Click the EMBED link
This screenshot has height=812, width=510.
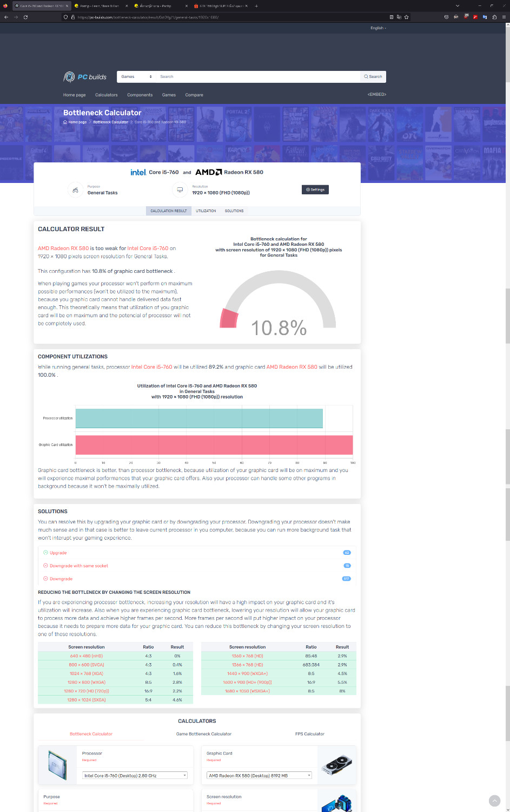[377, 94]
